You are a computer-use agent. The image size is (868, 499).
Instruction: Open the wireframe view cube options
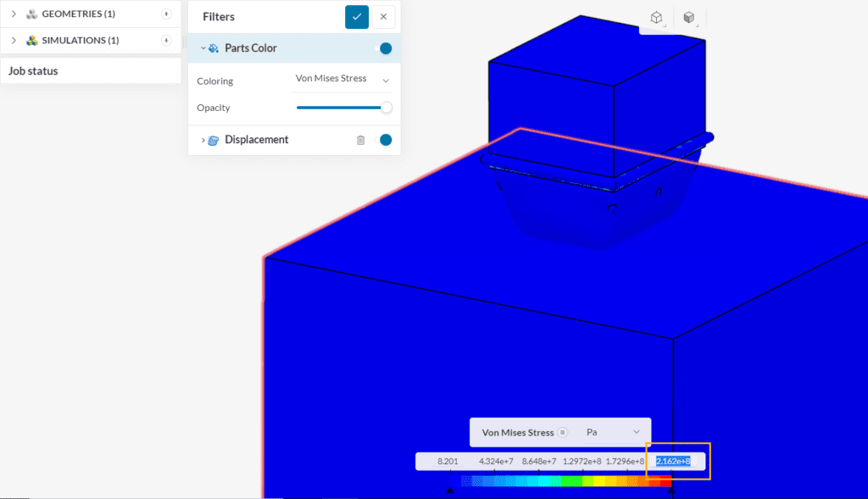point(656,17)
